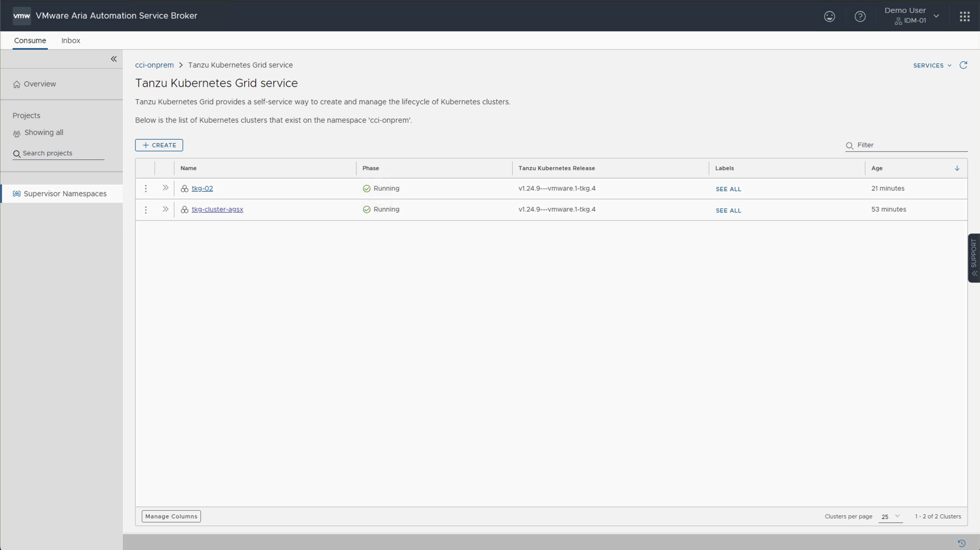Image resolution: width=980 pixels, height=550 pixels.
Task: Open the SUPPORT side panel tab
Action: coord(974,258)
